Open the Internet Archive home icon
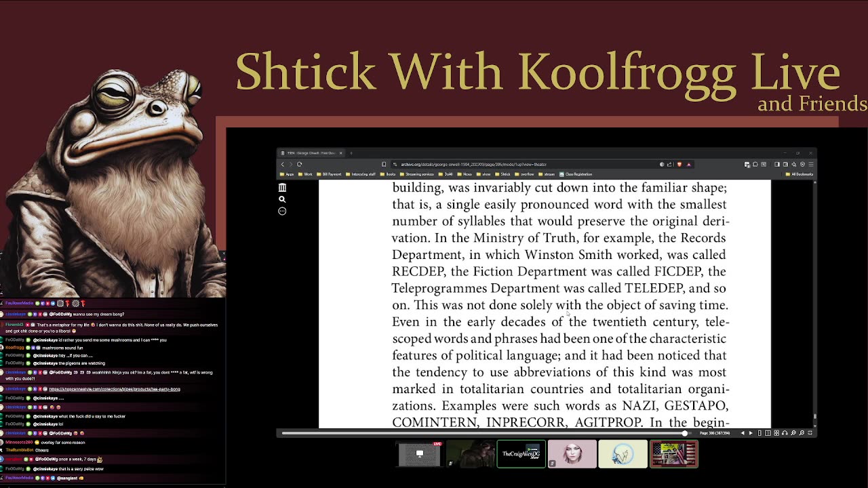868x488 pixels. [282, 188]
